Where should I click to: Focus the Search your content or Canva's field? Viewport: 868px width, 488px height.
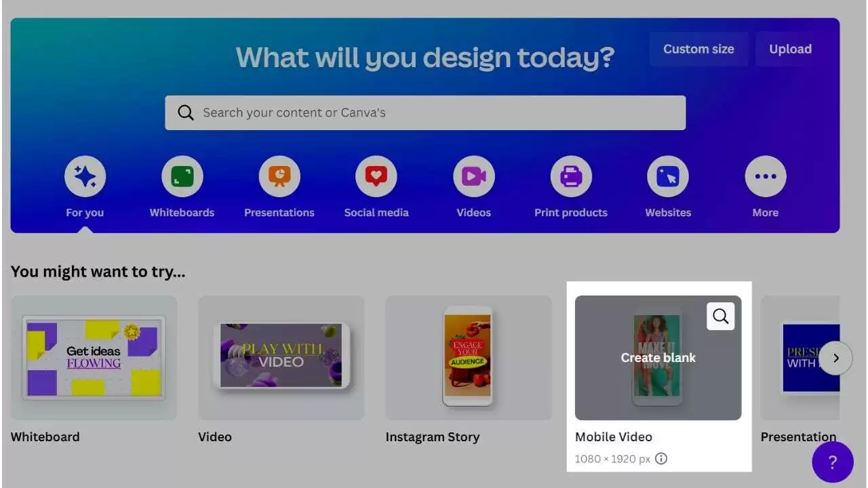(x=425, y=113)
